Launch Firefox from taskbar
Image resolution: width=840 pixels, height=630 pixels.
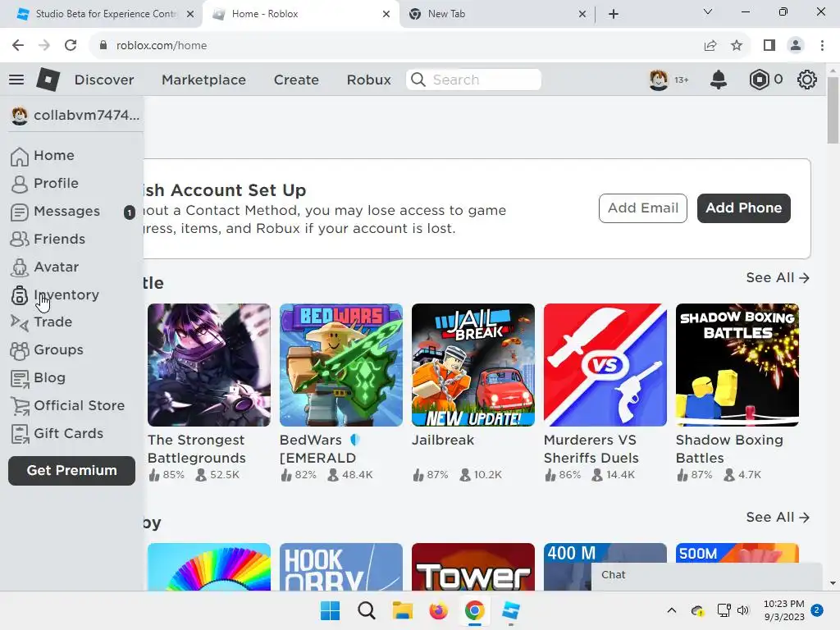pyautogui.click(x=438, y=610)
